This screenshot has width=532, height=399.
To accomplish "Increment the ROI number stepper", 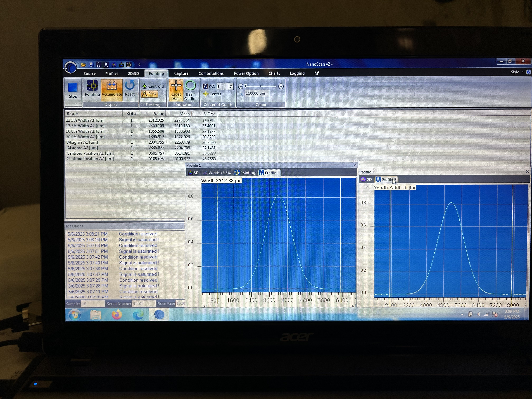I will pyautogui.click(x=231, y=85).
